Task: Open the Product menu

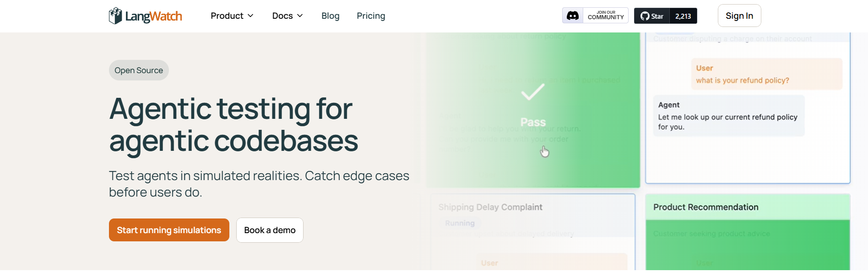Action: (x=227, y=16)
